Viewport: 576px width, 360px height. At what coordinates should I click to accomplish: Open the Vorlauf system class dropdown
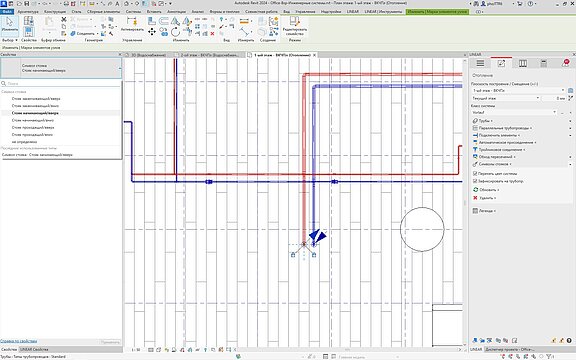pyautogui.click(x=514, y=112)
